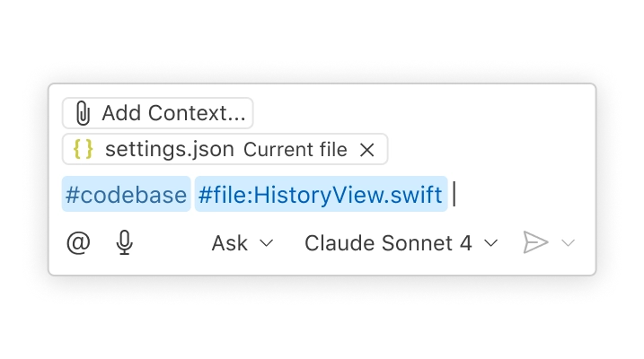Expand the send options chevron
Viewport: 644px width, 359px height.
coord(568,243)
